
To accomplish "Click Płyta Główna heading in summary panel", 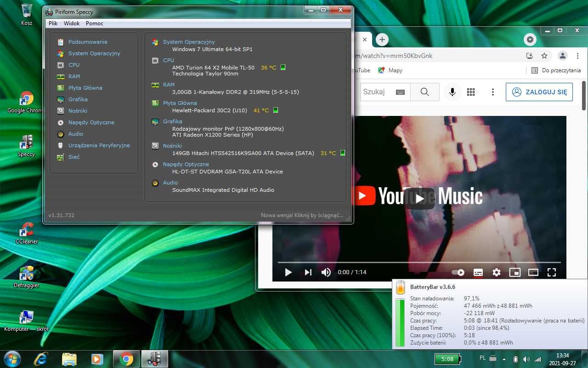I will point(180,103).
